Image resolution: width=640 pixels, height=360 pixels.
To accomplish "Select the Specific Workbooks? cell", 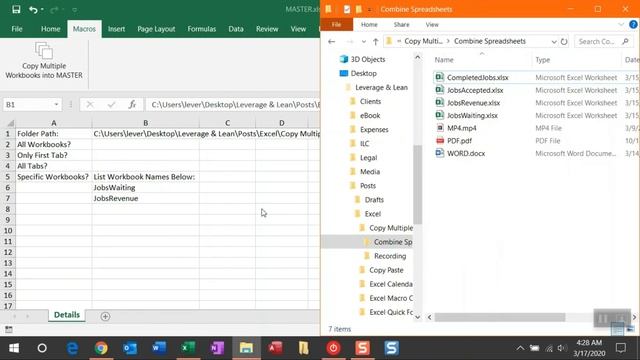I will (x=53, y=177).
